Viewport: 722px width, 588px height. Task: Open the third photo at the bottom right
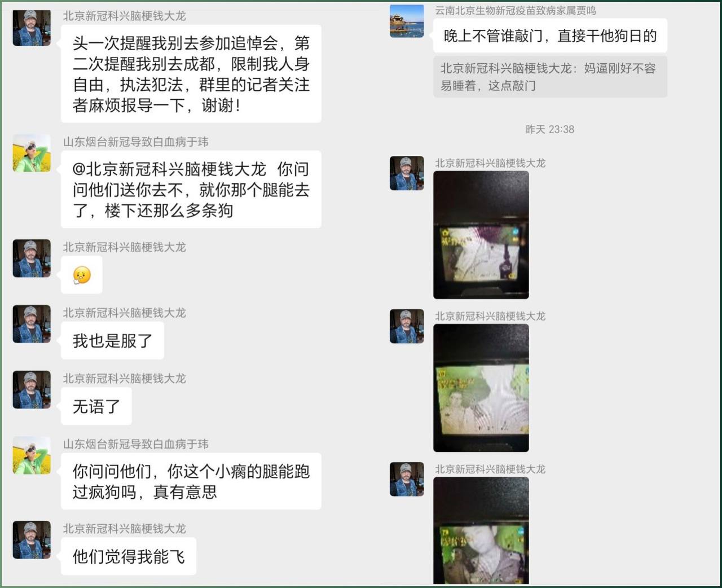(481, 530)
